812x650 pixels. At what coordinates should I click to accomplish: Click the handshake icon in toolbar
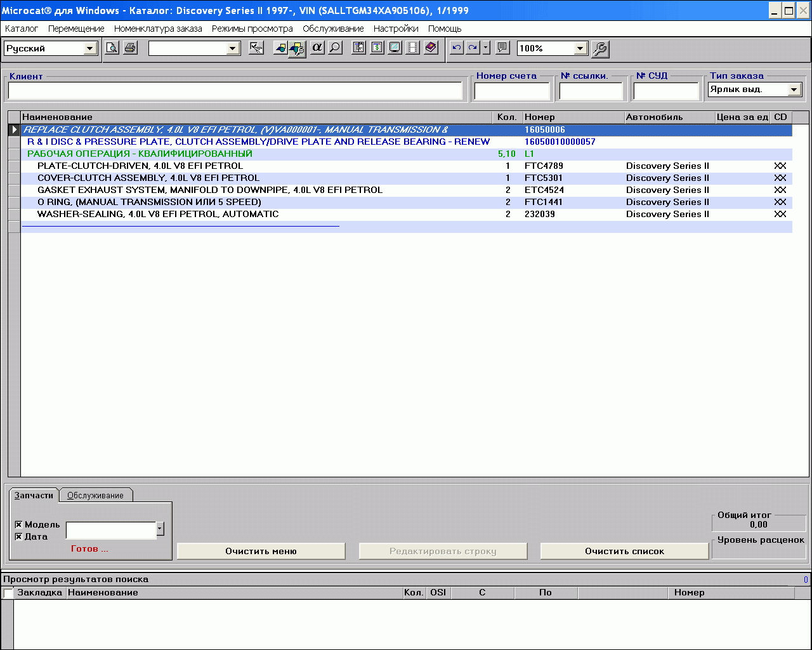coord(256,48)
